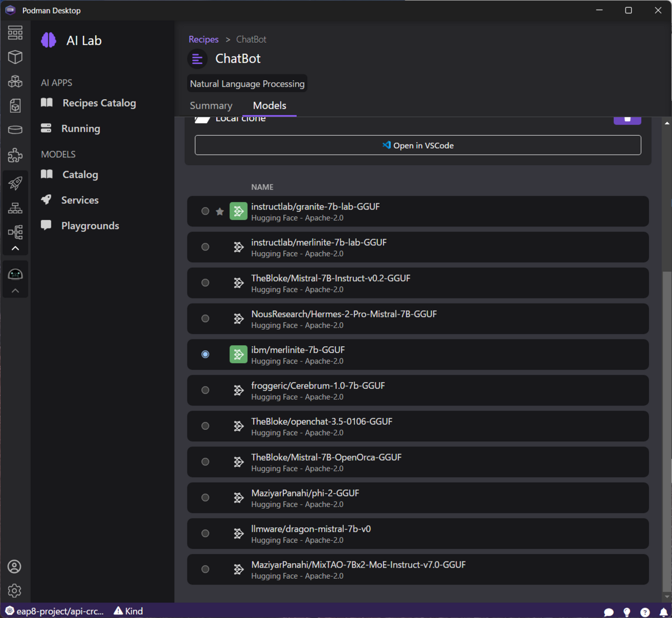
Task: Select MaziyarPanahi/phi-2-GGUF radio button
Action: coord(206,498)
